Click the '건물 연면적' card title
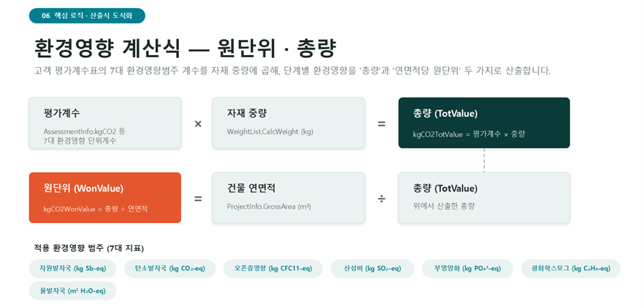Image resolution: width=644 pixels, height=306 pixels. tap(251, 189)
